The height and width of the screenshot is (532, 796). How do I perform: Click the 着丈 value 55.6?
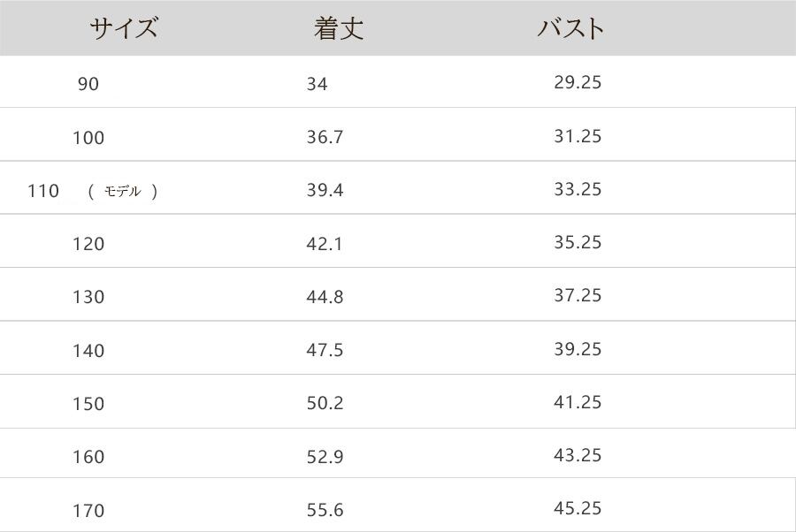[325, 511]
